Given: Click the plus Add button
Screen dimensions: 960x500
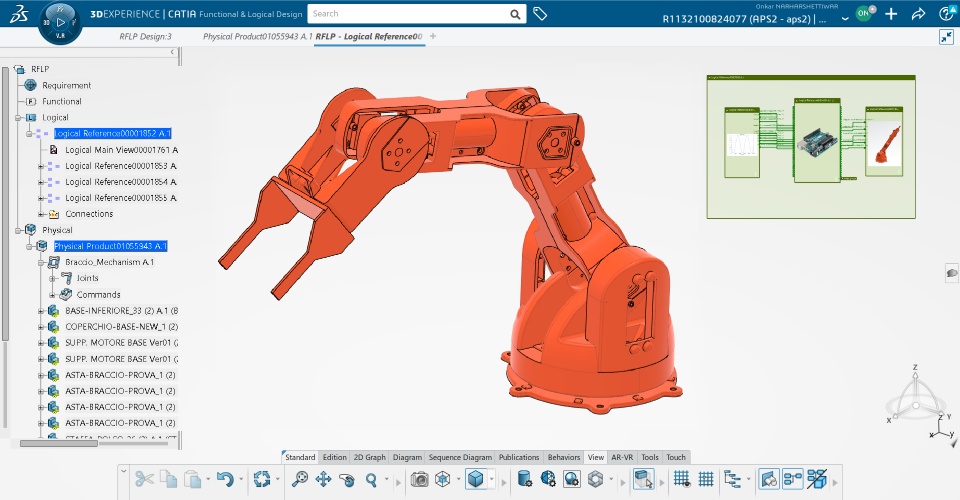Looking at the screenshot, I should 891,14.
